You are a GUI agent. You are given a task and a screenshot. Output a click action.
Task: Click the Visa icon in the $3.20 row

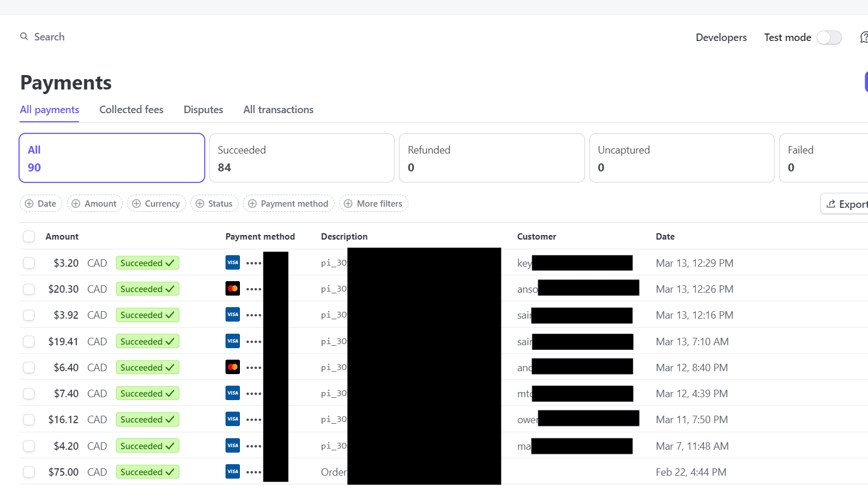tap(232, 263)
